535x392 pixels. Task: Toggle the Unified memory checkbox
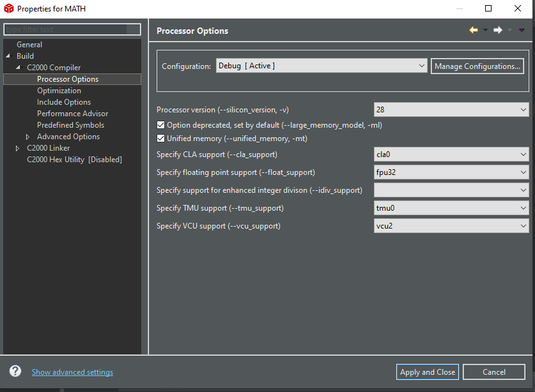click(x=160, y=139)
